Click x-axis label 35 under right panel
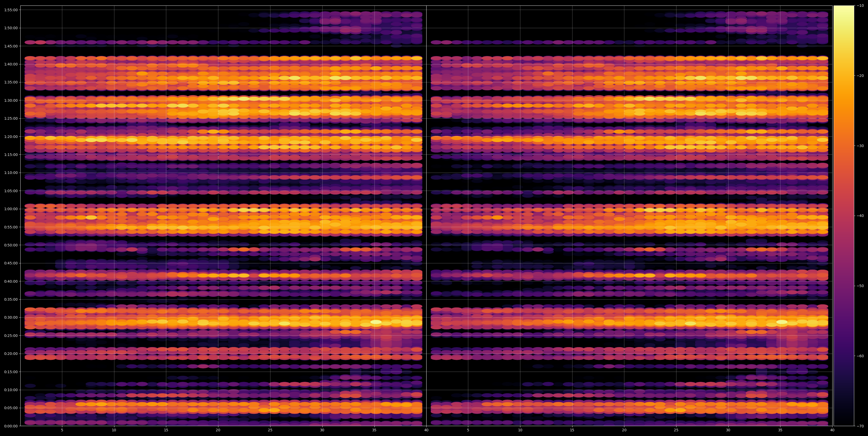Image resolution: width=868 pixels, height=436 pixels. [780, 430]
